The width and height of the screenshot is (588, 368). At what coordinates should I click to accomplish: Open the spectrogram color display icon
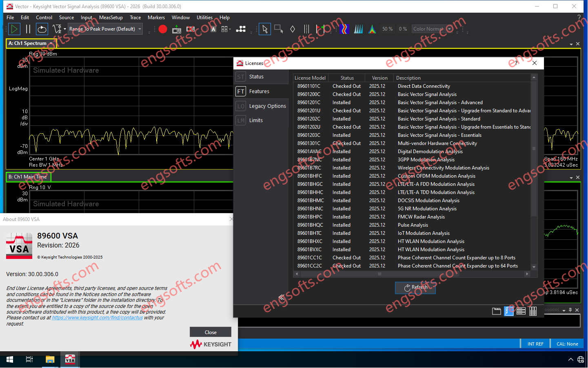coord(344,29)
